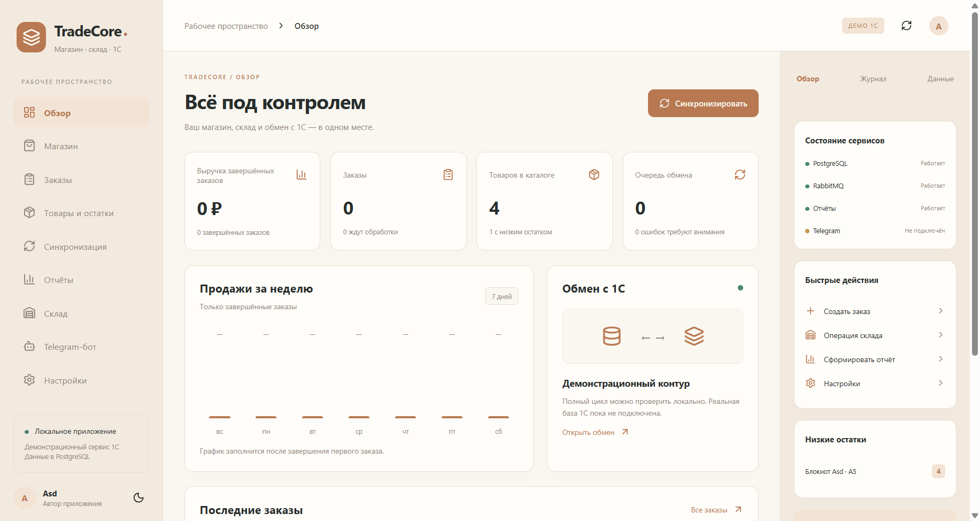Click sync icon on Очередь обмена card

pyautogui.click(x=740, y=175)
